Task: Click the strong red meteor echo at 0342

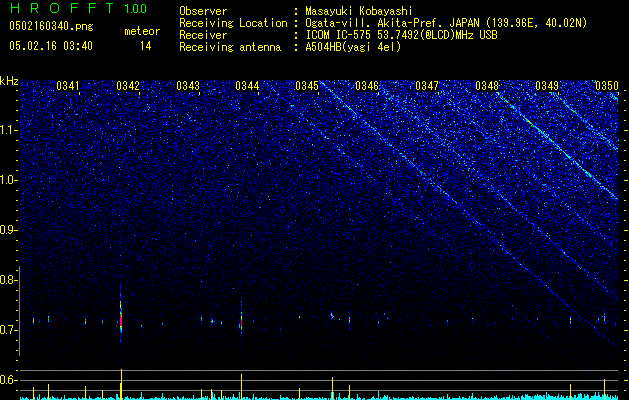Action: 121,319
